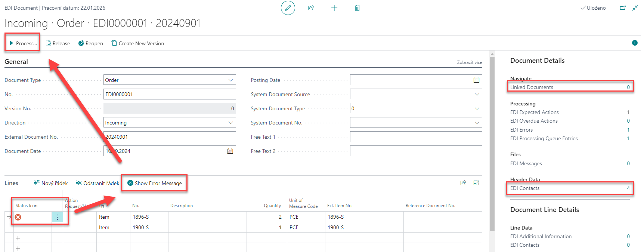The width and height of the screenshot is (644, 252).
Task: Select the No. cell 1896-S
Action: coord(149,217)
